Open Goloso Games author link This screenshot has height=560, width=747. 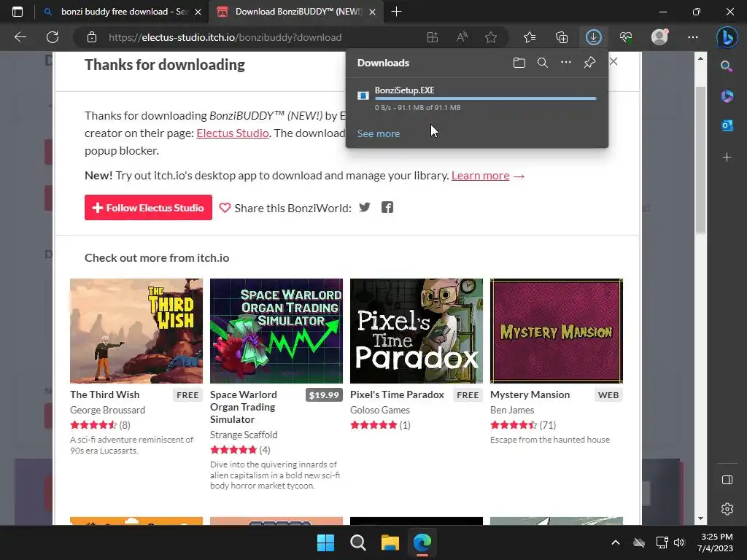(379, 410)
